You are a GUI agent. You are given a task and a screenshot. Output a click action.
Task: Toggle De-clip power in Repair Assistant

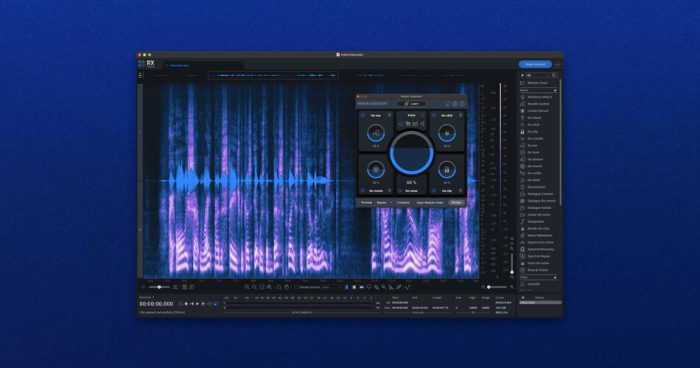click(433, 191)
